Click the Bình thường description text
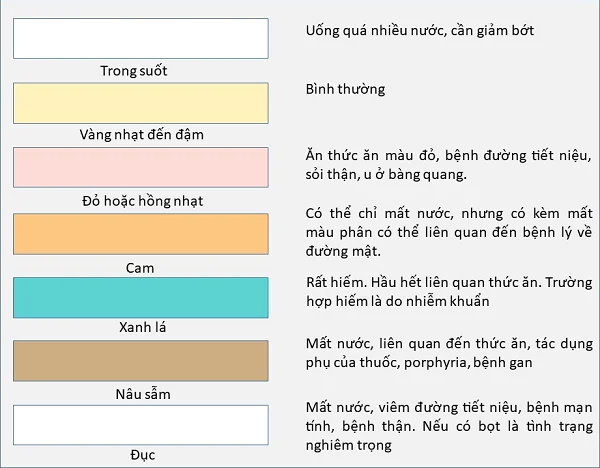 345,89
